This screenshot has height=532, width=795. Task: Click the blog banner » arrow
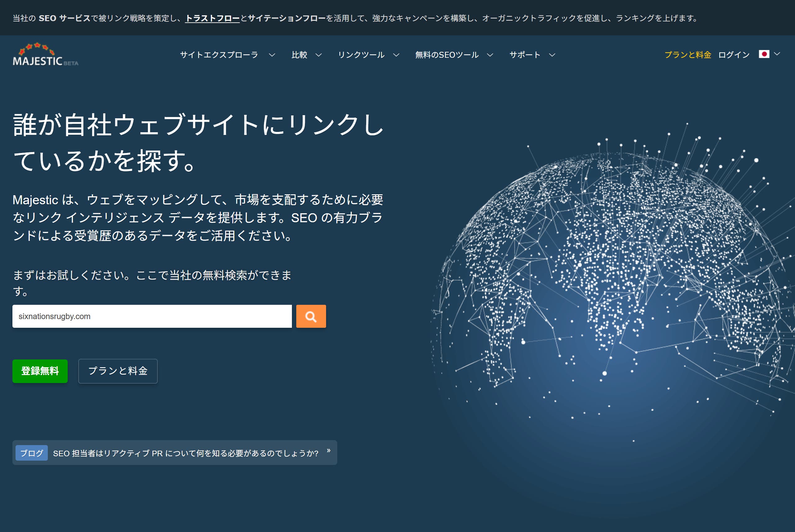point(329,451)
